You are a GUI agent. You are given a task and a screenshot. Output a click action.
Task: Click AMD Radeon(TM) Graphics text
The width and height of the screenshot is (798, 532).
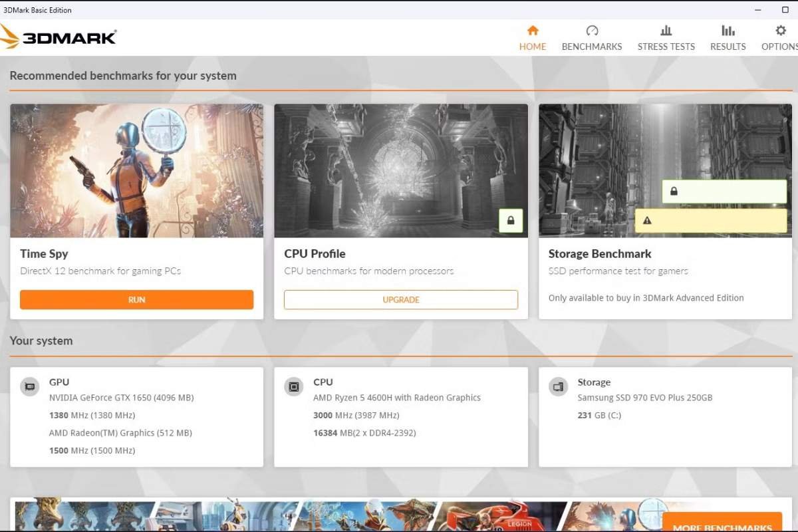pyautogui.click(x=120, y=433)
